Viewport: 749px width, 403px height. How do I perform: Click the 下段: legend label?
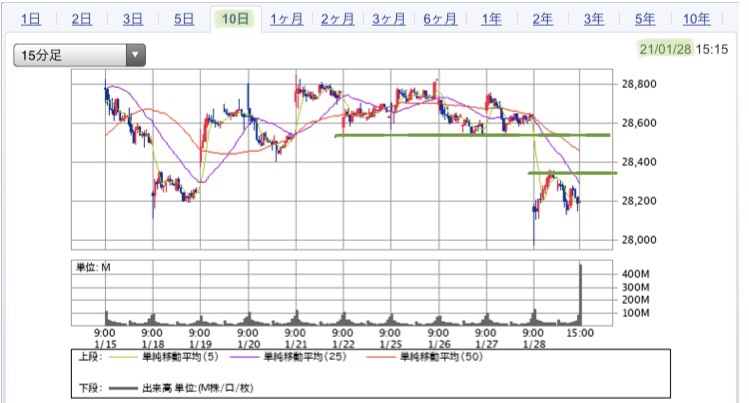click(x=90, y=388)
